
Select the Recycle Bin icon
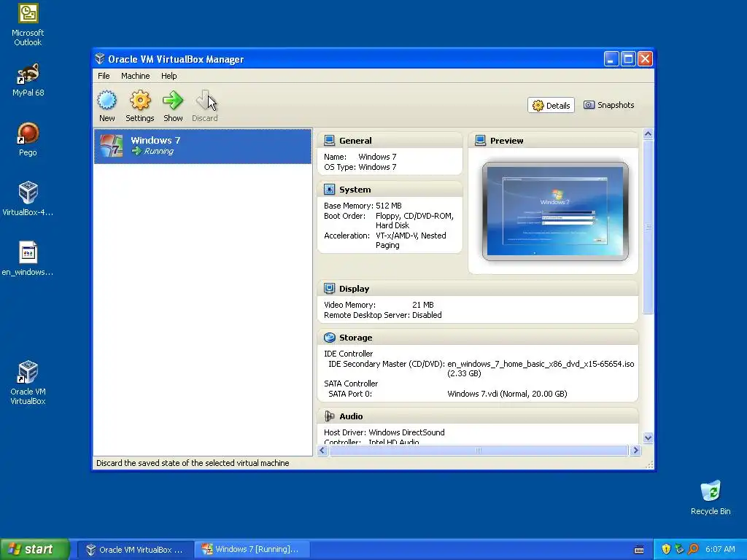(x=711, y=491)
